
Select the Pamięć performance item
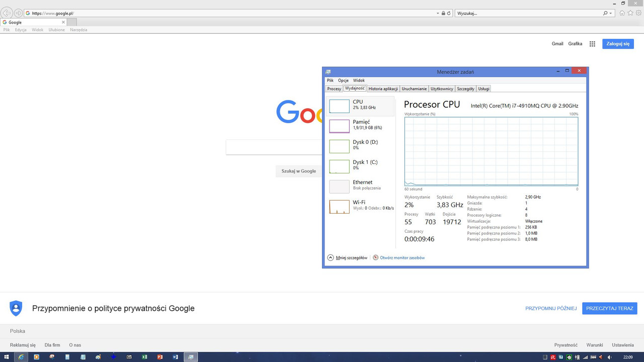tap(360, 126)
